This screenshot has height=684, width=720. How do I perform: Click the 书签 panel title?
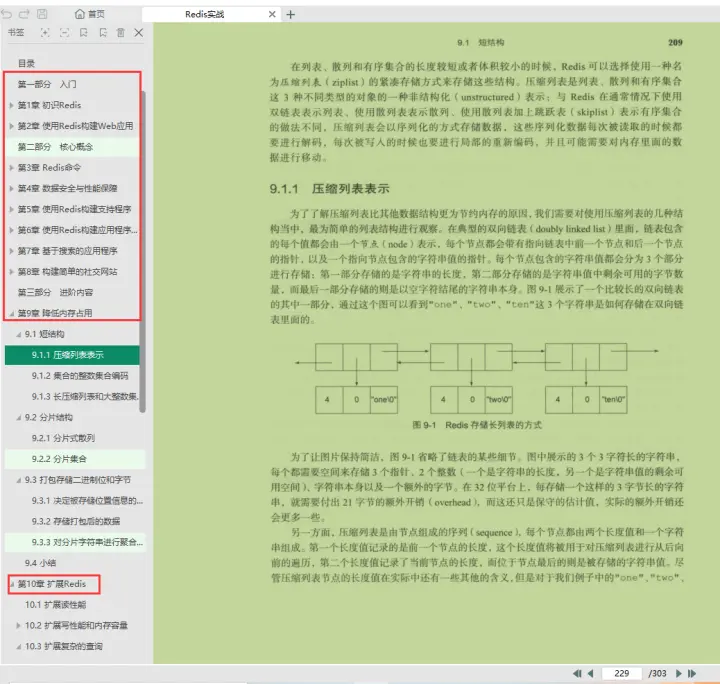pos(16,32)
